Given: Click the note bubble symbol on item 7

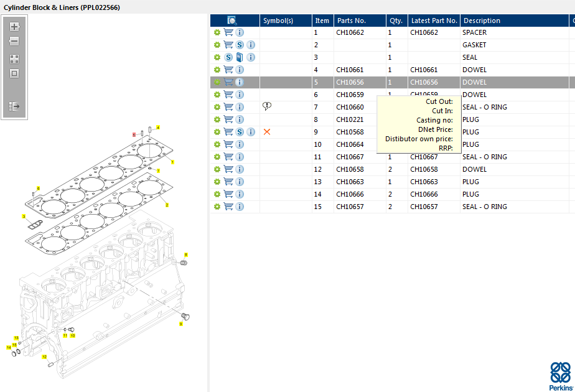Looking at the screenshot, I should coord(267,106).
